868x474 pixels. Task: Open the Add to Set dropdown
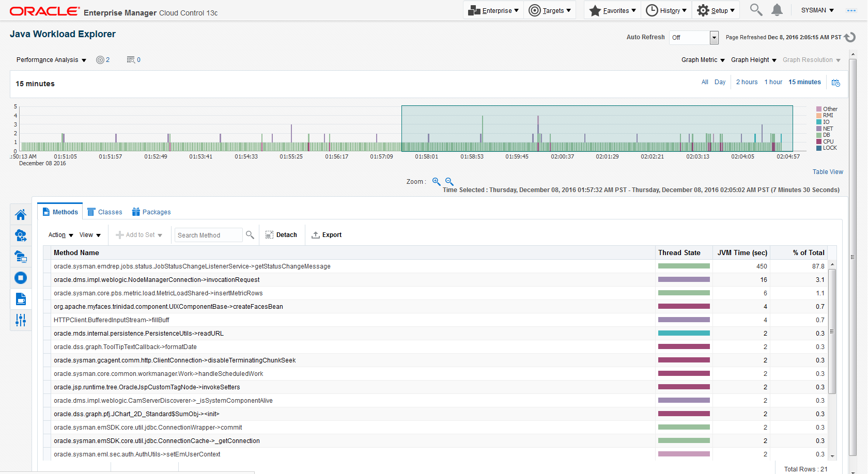[x=139, y=235]
